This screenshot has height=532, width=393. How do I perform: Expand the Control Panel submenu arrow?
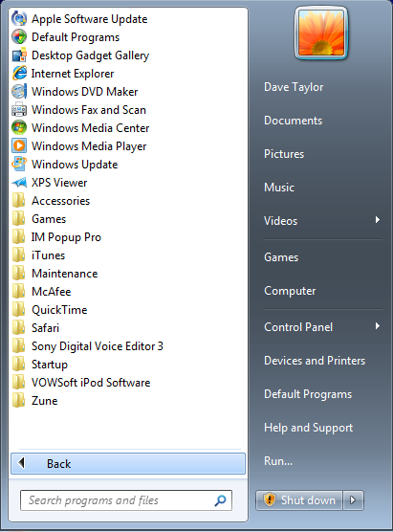pos(378,326)
